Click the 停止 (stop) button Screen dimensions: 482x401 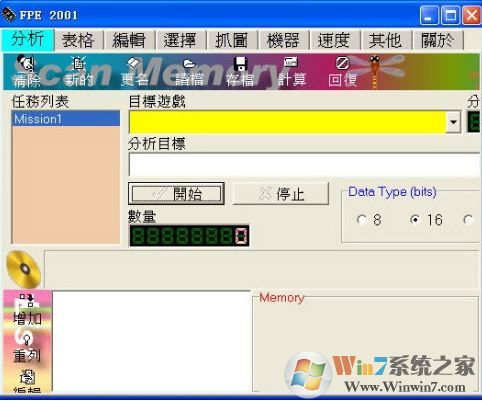click(281, 193)
